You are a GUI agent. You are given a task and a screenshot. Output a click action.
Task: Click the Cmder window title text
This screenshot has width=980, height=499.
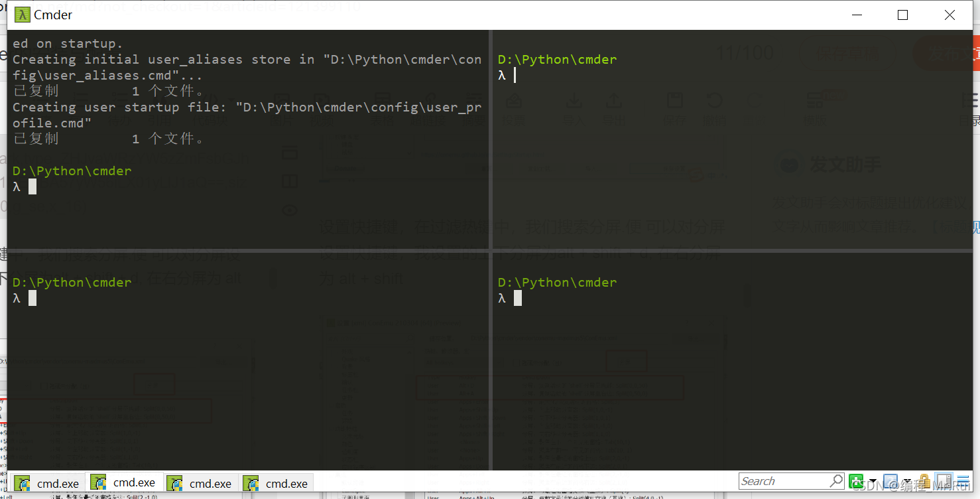point(53,15)
